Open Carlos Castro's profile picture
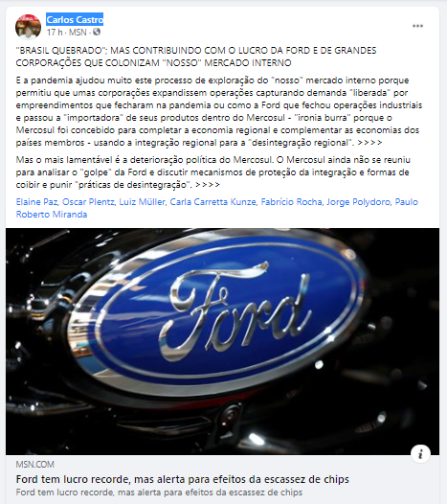 click(x=29, y=27)
